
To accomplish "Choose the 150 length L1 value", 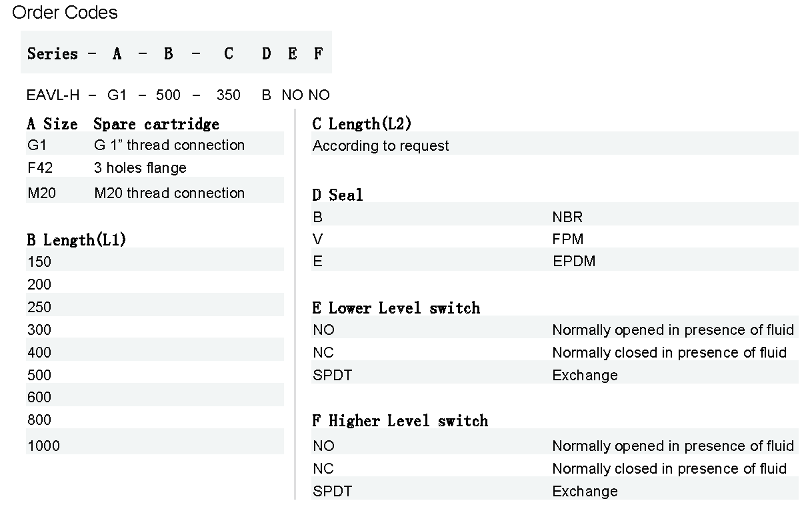I will 39,262.
